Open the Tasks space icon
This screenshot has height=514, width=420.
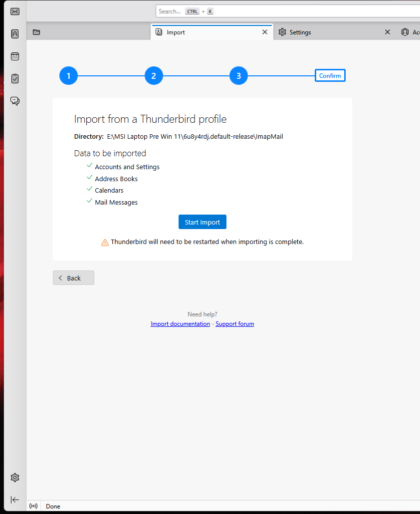tap(15, 79)
